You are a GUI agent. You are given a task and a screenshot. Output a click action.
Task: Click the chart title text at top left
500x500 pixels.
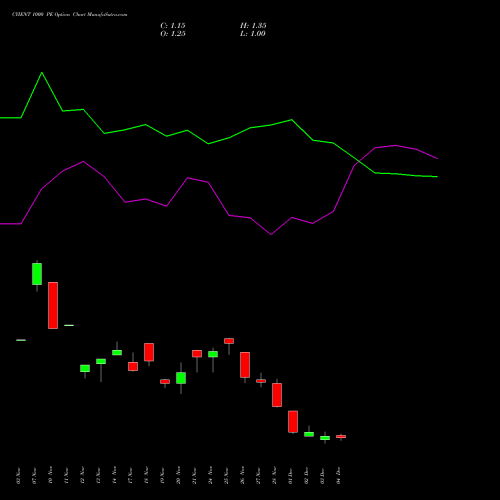click(x=69, y=15)
